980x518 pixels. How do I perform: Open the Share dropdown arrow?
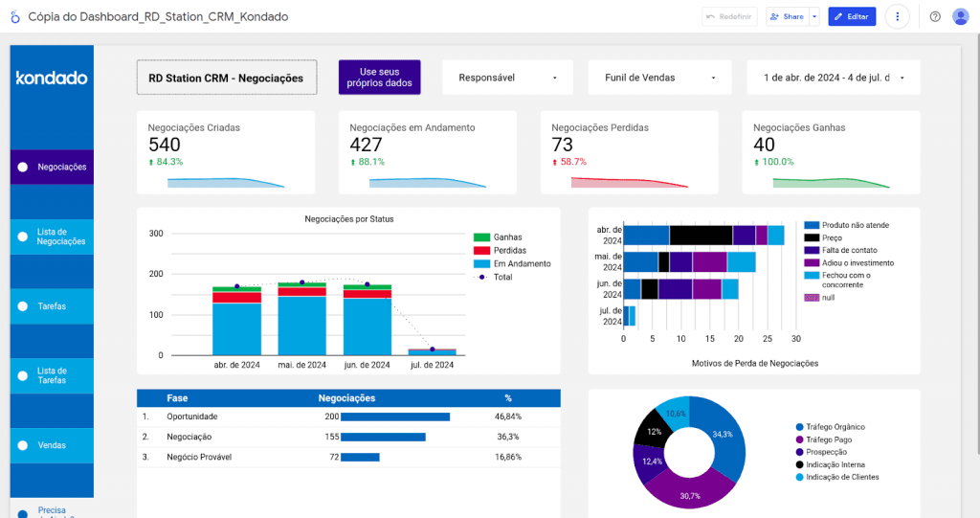813,17
